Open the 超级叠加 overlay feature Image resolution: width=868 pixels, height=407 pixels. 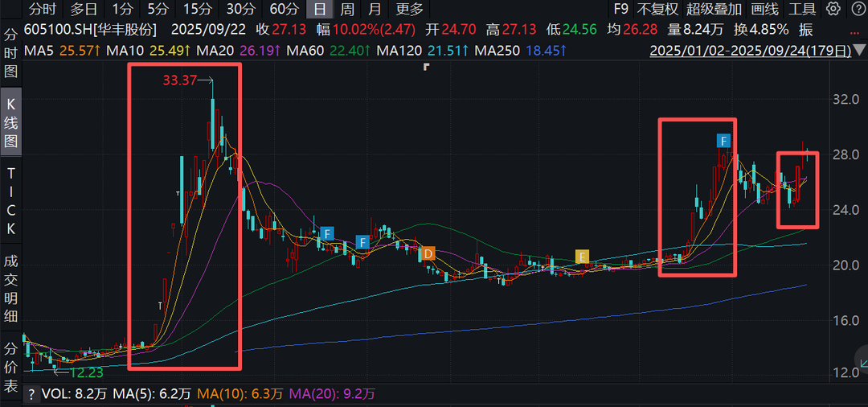(714, 10)
